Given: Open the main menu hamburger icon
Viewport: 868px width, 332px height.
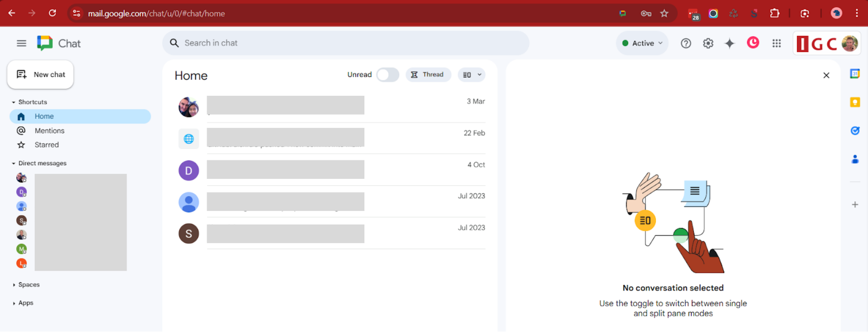Looking at the screenshot, I should coord(21,43).
